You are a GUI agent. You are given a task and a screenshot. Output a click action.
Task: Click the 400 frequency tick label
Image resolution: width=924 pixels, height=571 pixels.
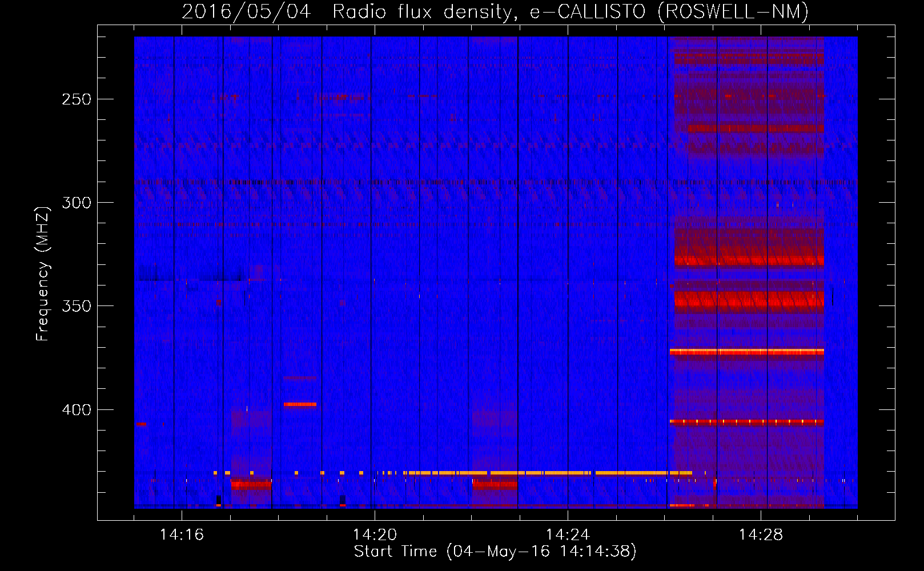tap(77, 410)
